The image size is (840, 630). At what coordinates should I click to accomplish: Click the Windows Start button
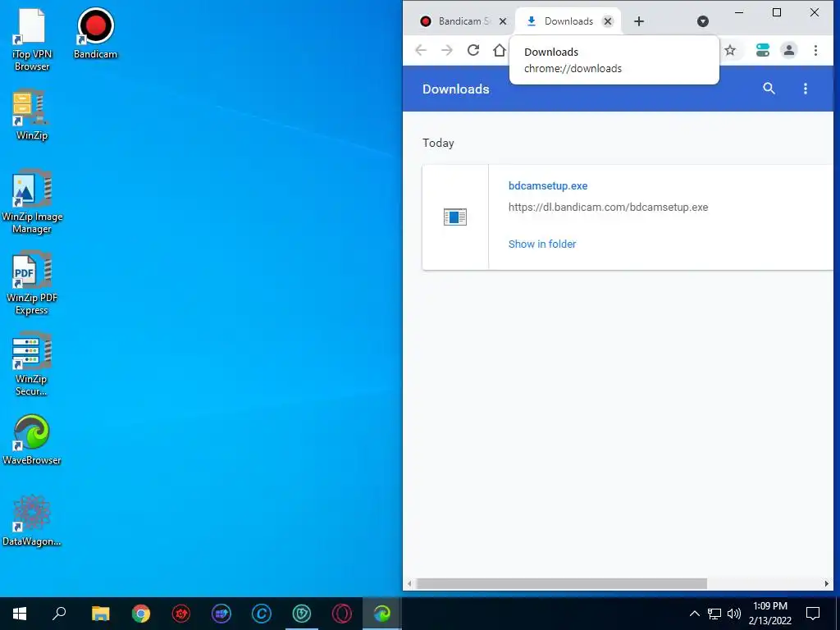click(x=20, y=614)
